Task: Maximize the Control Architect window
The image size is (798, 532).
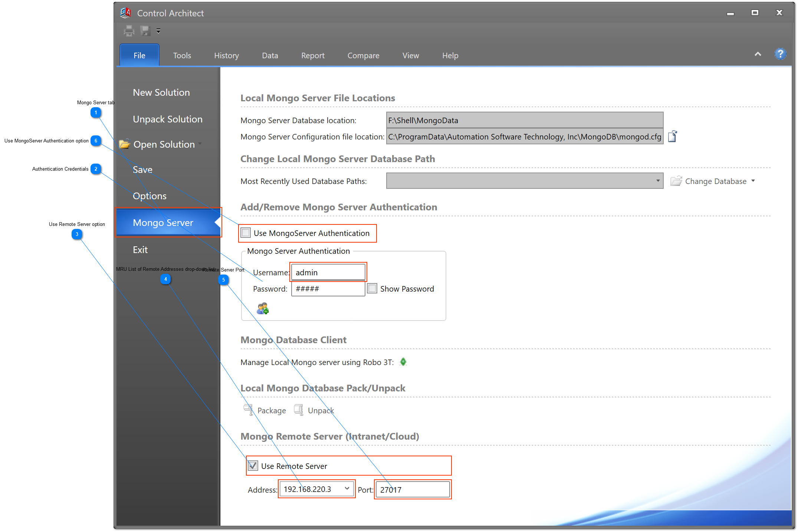Action: [755, 13]
